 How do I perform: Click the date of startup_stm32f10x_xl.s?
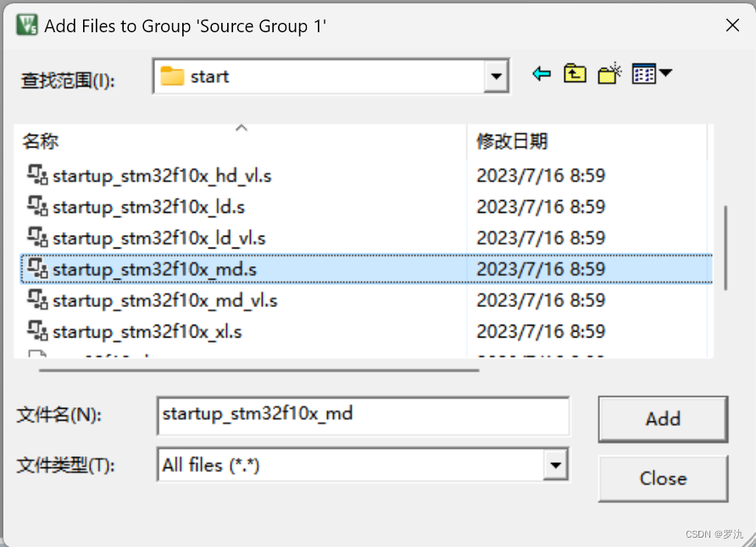point(541,332)
